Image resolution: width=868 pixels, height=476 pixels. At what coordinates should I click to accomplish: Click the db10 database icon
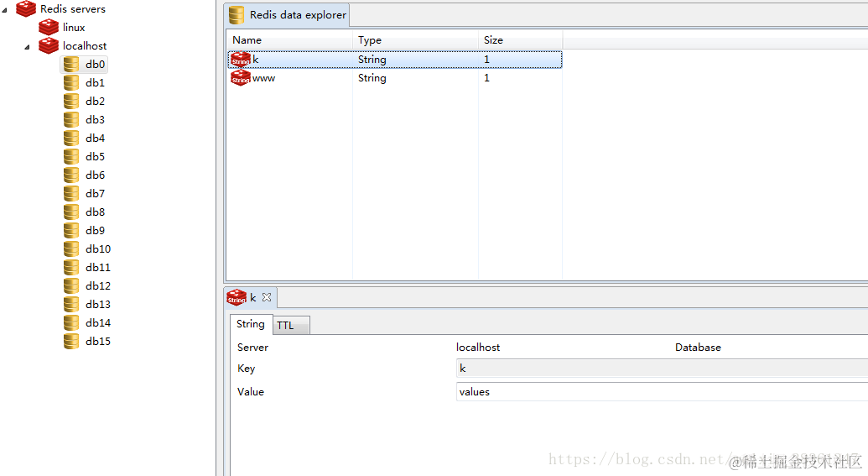[x=71, y=248]
